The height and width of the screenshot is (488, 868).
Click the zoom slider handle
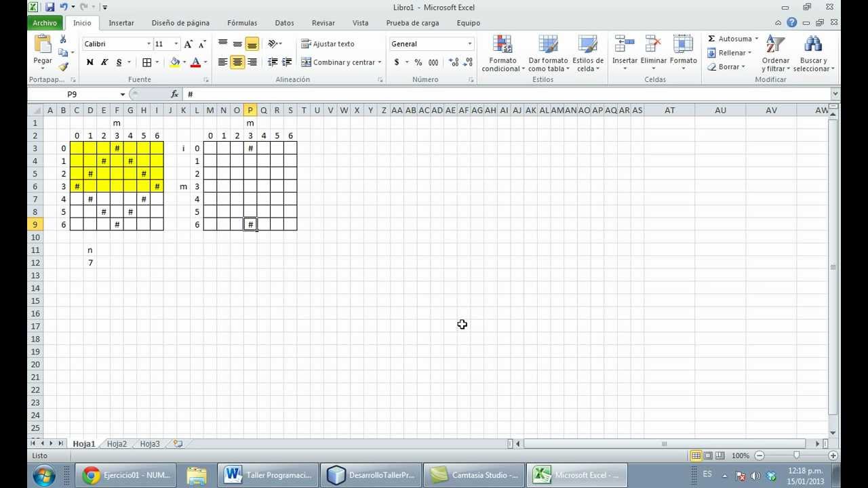click(x=796, y=455)
